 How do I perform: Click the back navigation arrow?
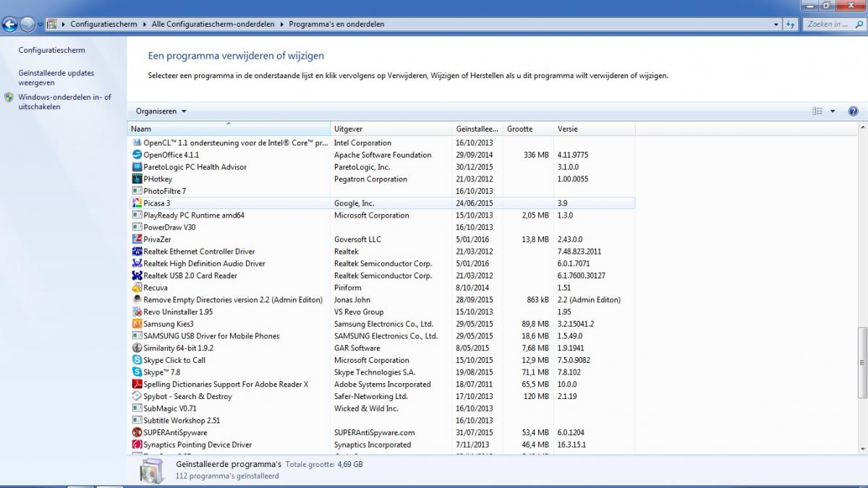click(x=9, y=24)
